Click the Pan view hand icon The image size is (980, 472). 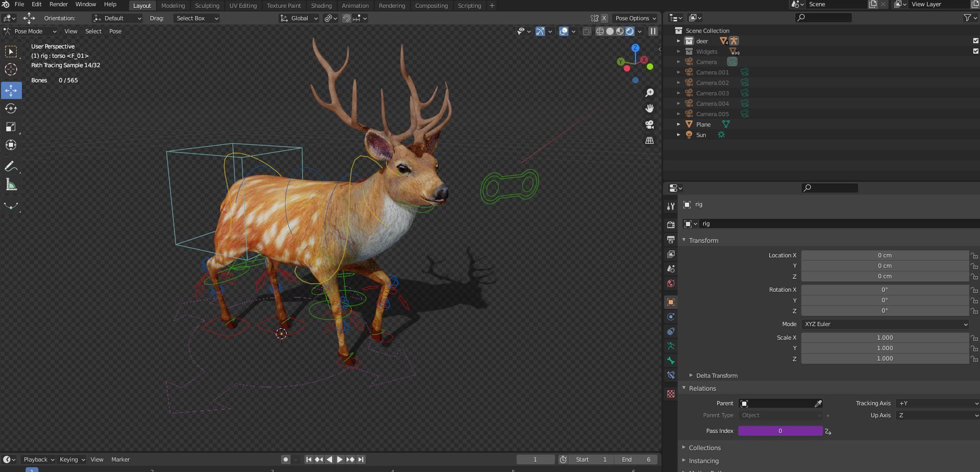click(650, 108)
